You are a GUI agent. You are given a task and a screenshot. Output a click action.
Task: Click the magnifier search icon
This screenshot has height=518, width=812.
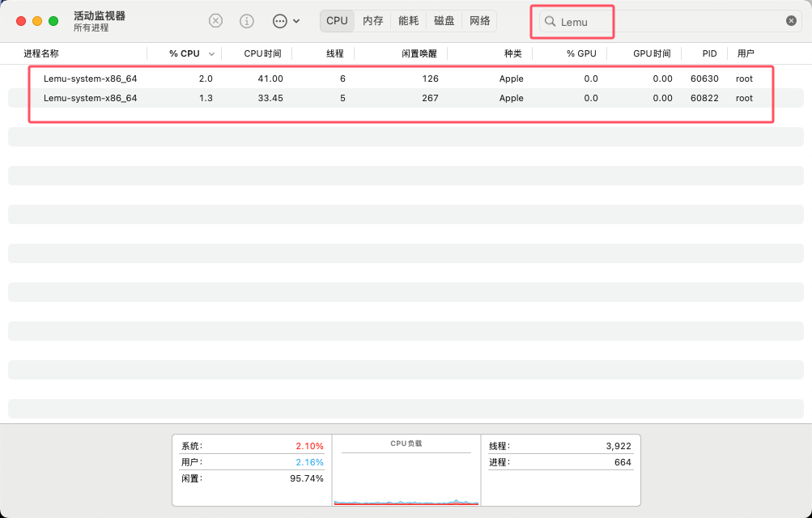point(550,21)
